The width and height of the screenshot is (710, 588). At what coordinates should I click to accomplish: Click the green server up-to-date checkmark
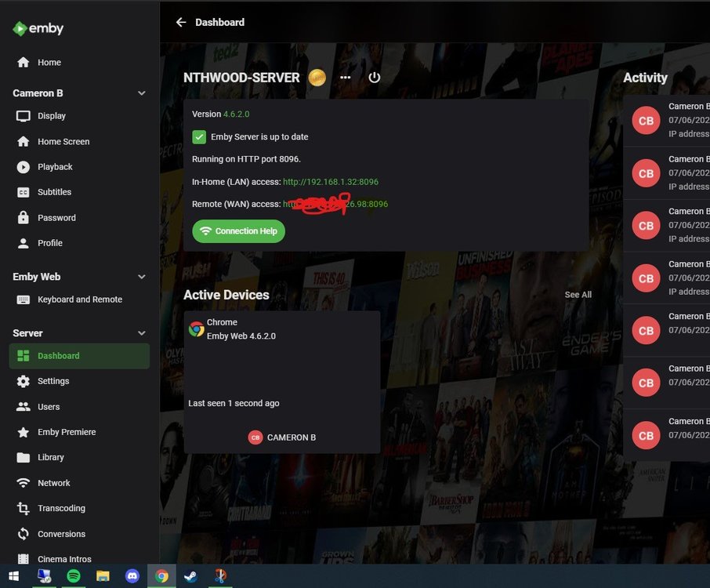pos(199,136)
